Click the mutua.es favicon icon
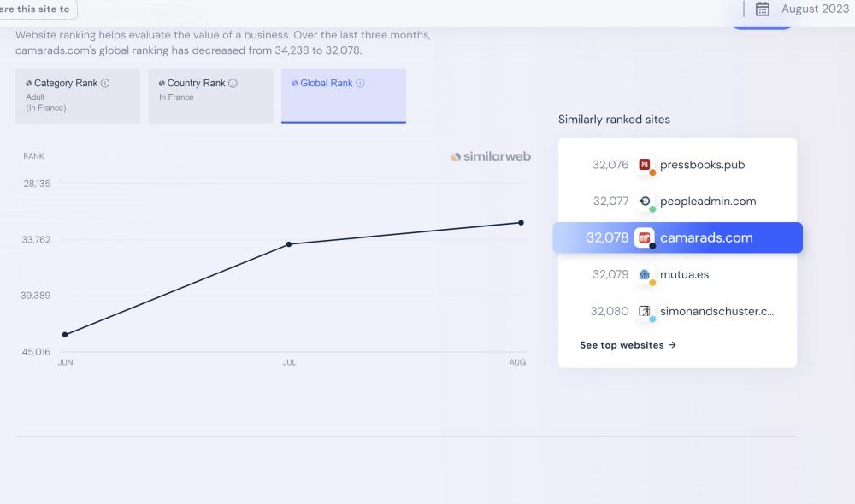The height and width of the screenshot is (504, 855). 645,275
